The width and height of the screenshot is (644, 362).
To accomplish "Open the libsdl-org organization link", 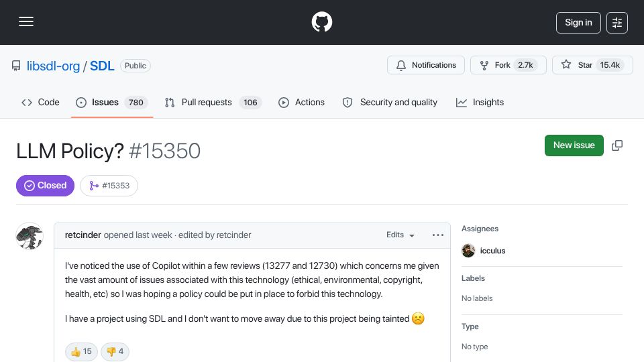I will point(54,66).
